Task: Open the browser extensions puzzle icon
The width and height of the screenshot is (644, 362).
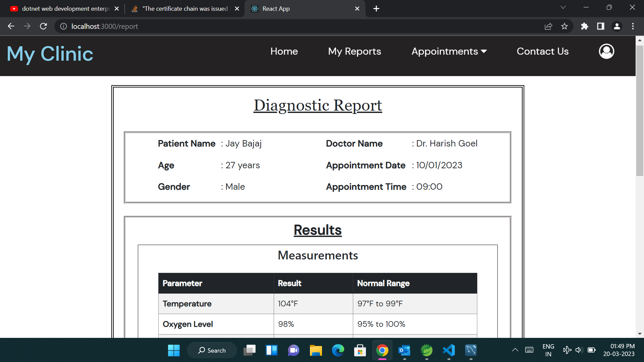Action: [x=584, y=26]
